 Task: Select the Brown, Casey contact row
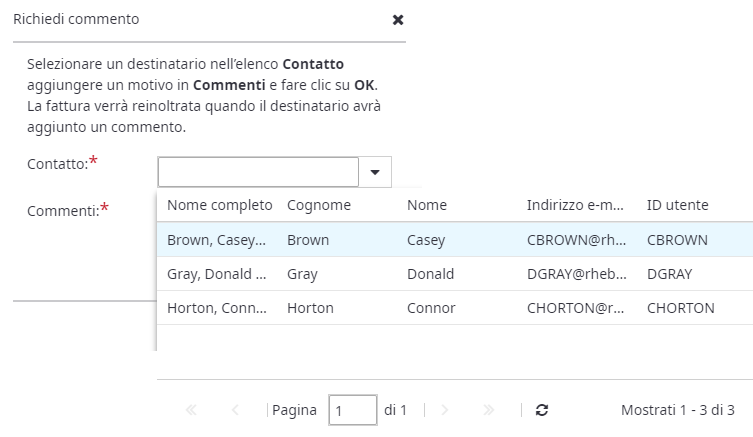click(217, 240)
